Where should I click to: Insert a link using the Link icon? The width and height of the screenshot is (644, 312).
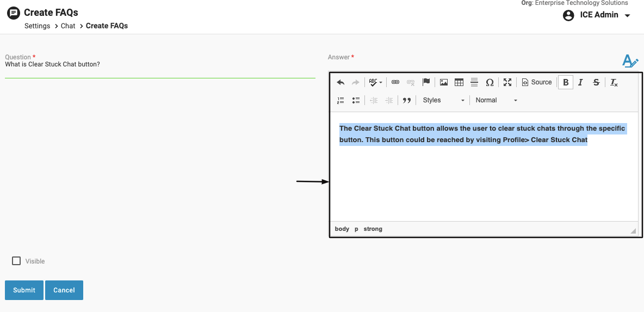[x=395, y=82]
